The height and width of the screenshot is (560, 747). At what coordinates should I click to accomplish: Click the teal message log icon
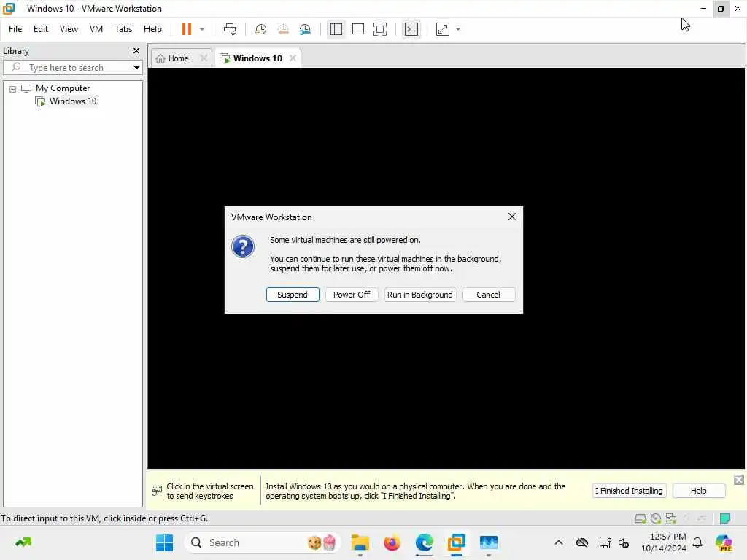[725, 518]
